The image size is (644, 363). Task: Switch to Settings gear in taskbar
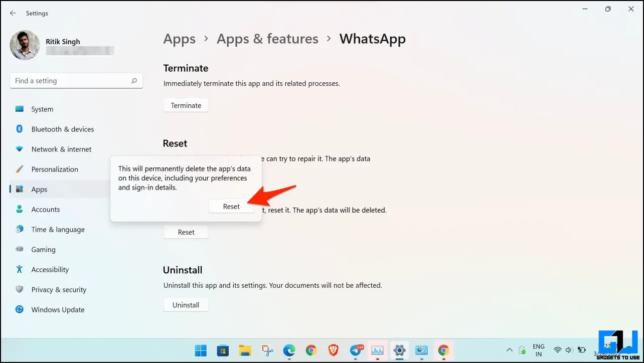click(399, 350)
